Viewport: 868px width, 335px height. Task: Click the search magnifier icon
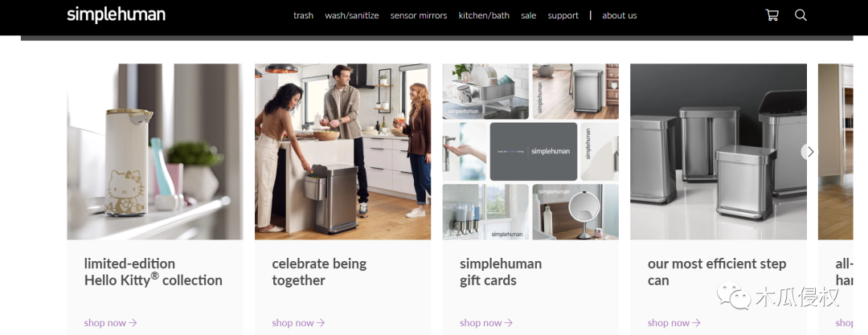[800, 15]
